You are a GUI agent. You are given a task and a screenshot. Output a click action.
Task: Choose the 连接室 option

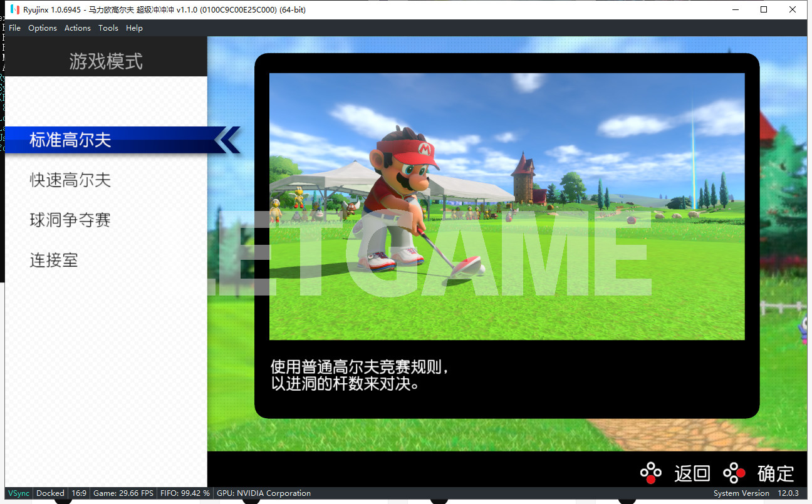tap(54, 260)
